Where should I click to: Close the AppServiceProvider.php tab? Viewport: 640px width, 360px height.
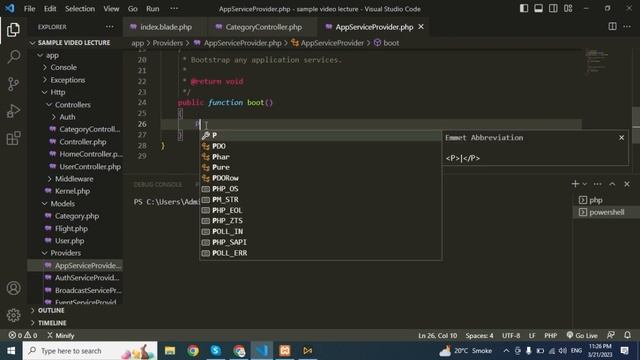421,27
